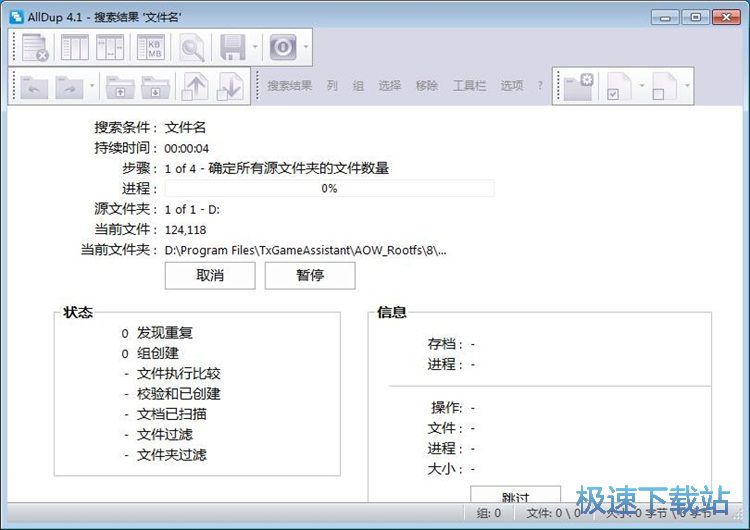Image resolution: width=750 pixels, height=530 pixels.
Task: Click the collapse groups folder-up icon
Action: tap(120, 87)
